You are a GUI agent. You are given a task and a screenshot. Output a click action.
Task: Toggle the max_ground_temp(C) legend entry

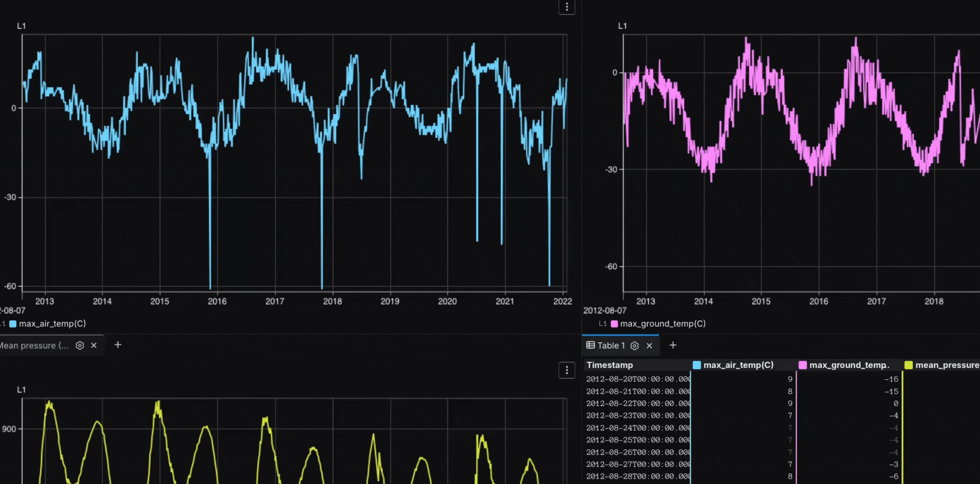(662, 324)
